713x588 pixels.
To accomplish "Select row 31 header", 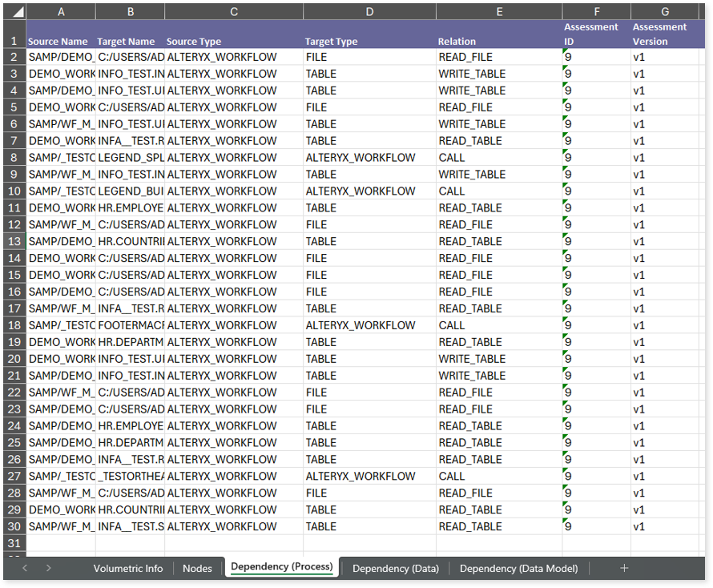I will point(14,543).
